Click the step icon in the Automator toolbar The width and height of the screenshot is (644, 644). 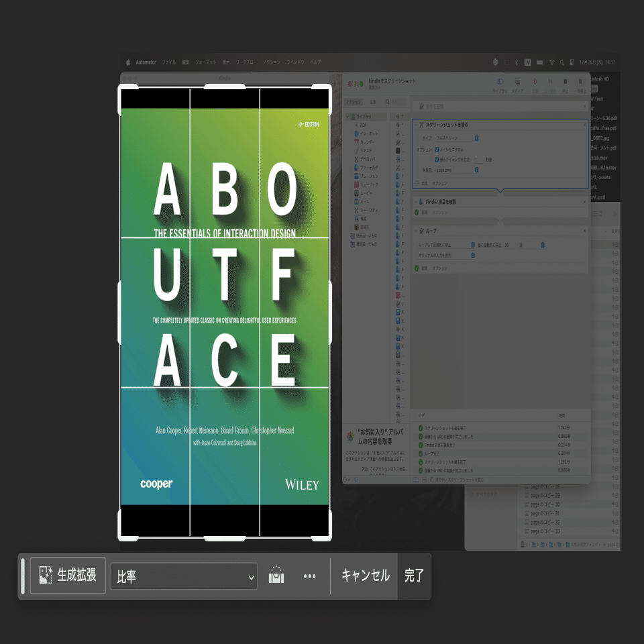tap(550, 82)
